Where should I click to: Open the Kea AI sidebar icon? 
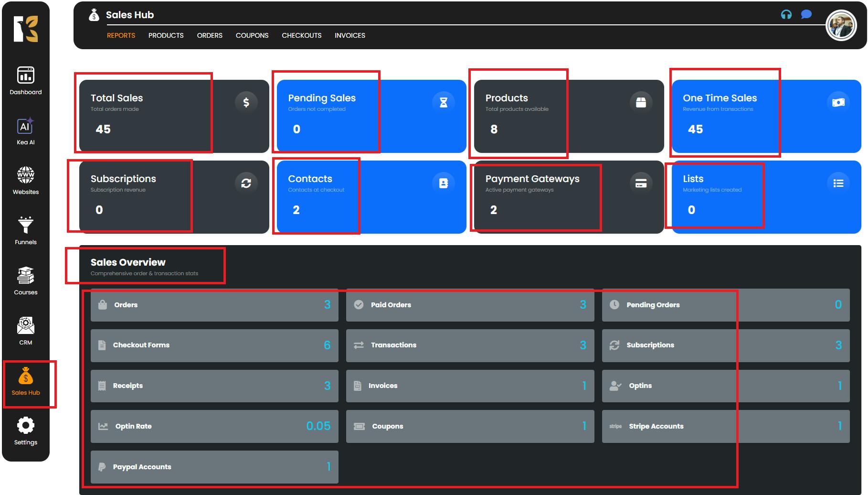pyautogui.click(x=26, y=130)
